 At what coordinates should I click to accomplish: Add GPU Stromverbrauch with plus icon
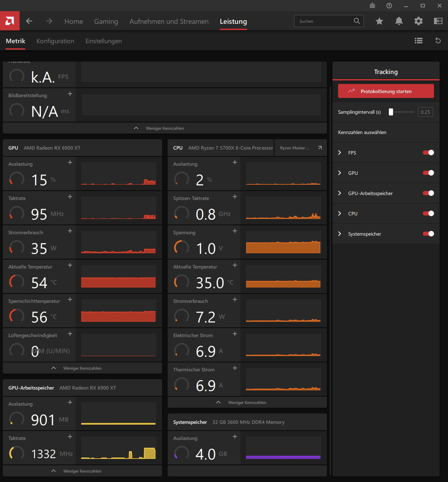coord(70,231)
